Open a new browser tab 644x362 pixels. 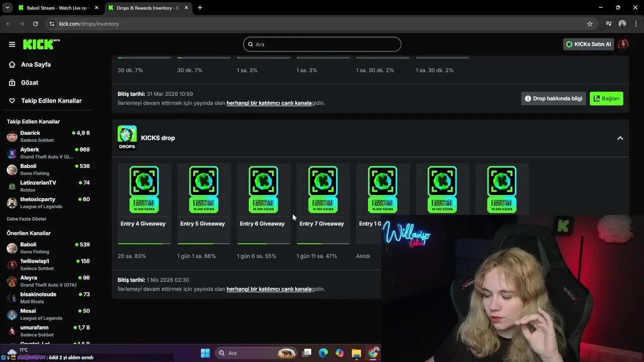pyautogui.click(x=200, y=8)
